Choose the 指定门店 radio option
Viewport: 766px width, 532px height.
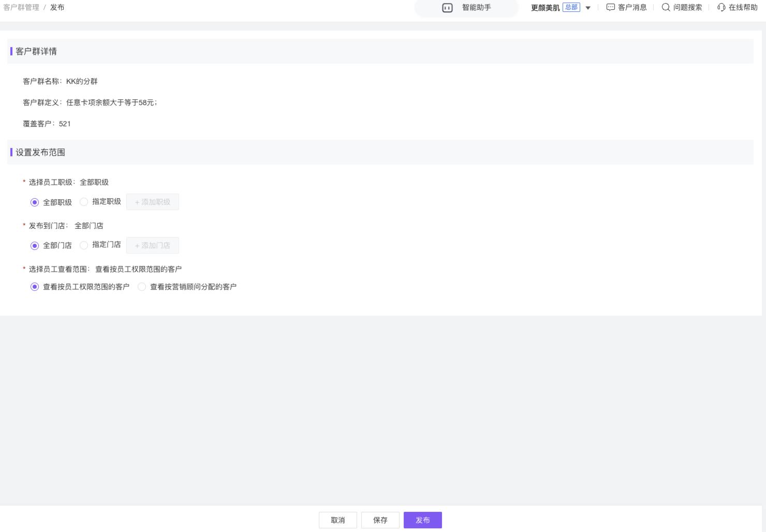[x=84, y=245]
